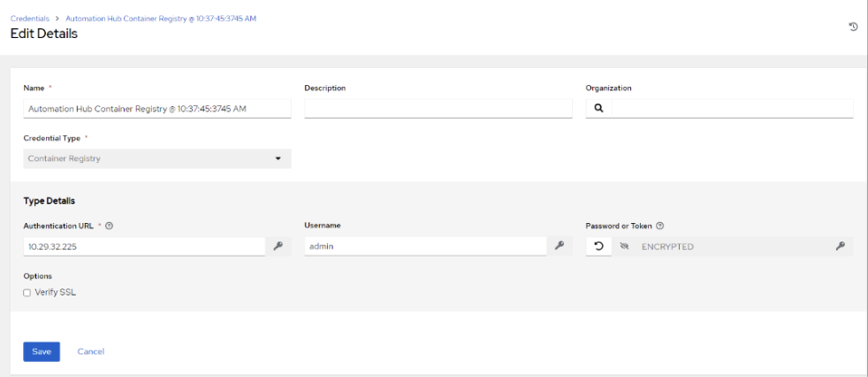
Task: Cancel editing the credential
Action: [91, 351]
